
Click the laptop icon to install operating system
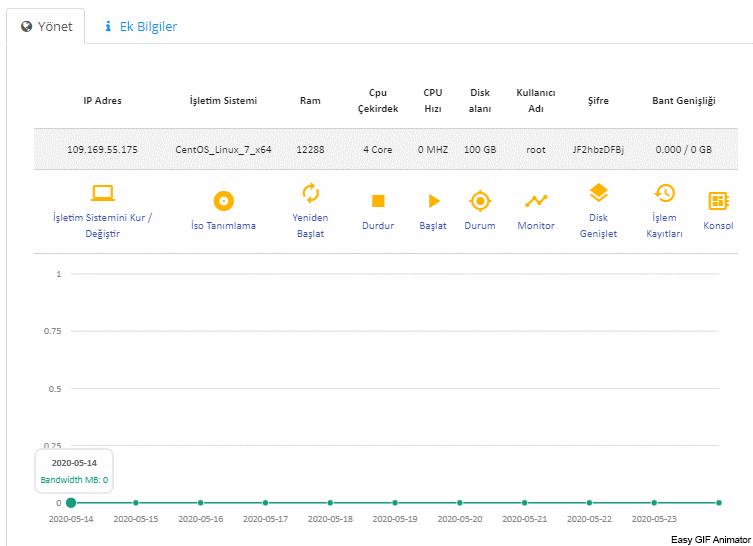pyautogui.click(x=103, y=193)
